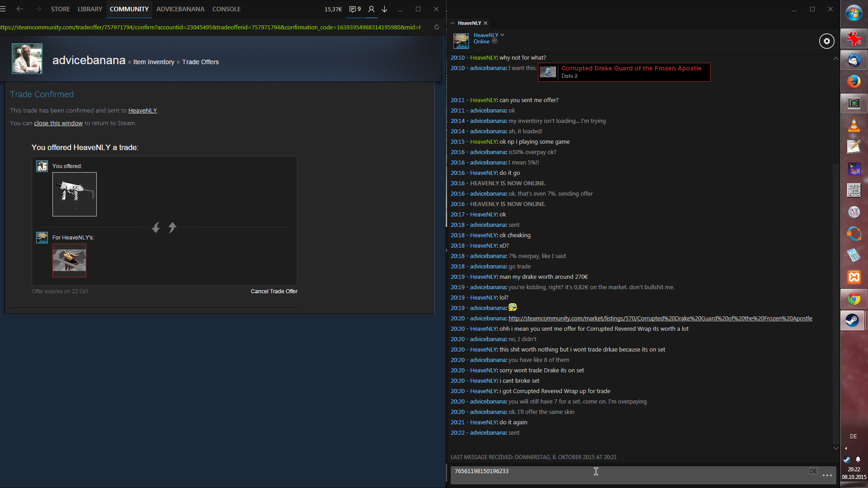Expand HeaveNLY name dropdown arrow
Viewport: 868px width, 488px height.
[502, 35]
